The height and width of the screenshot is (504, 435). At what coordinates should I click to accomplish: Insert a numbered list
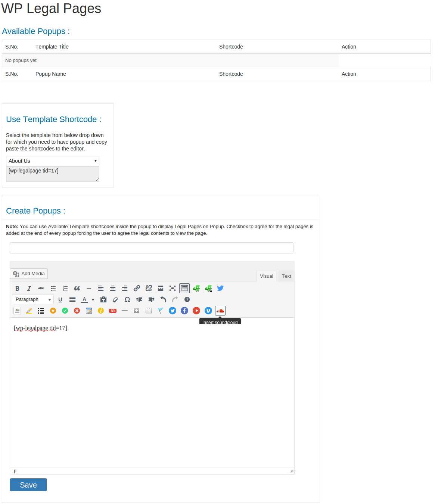tap(65, 288)
